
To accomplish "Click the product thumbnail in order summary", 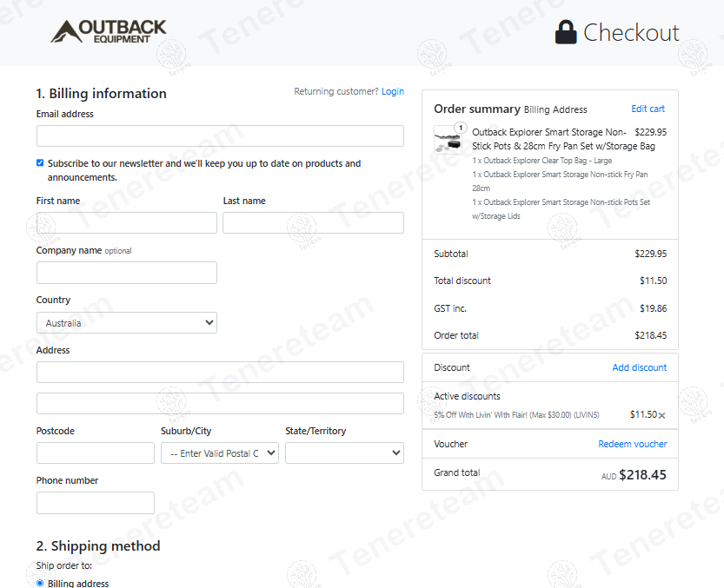I will (x=448, y=139).
